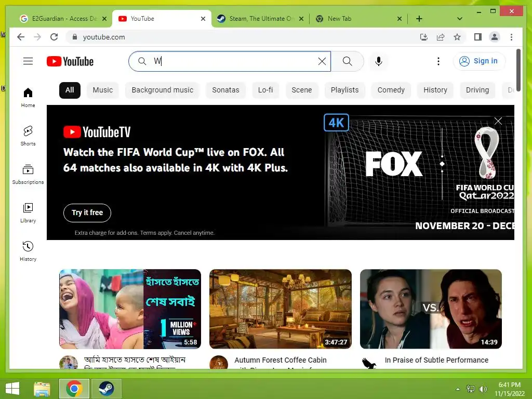Toggle the Chrome side panel
The height and width of the screenshot is (399, 532).
(x=478, y=37)
